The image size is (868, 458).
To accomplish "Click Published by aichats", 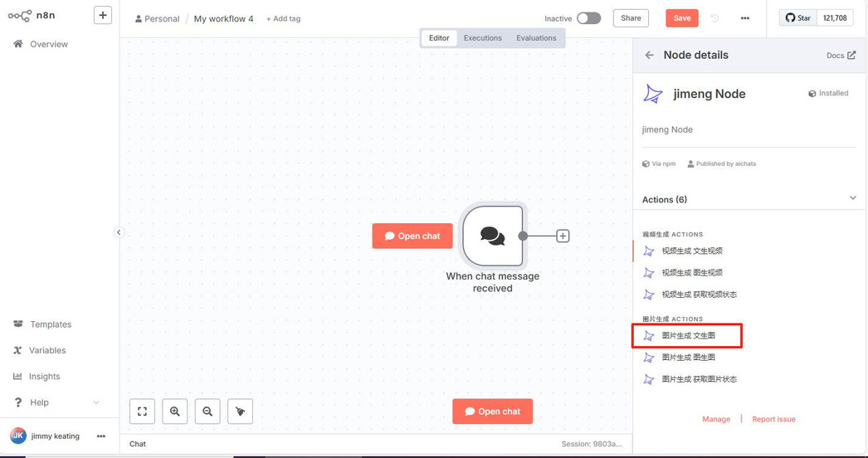I will click(721, 164).
